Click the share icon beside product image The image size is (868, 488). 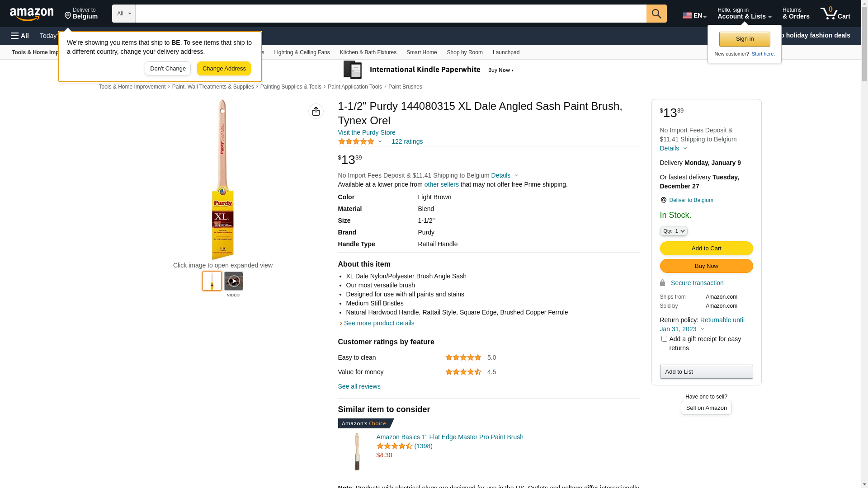[x=316, y=111]
